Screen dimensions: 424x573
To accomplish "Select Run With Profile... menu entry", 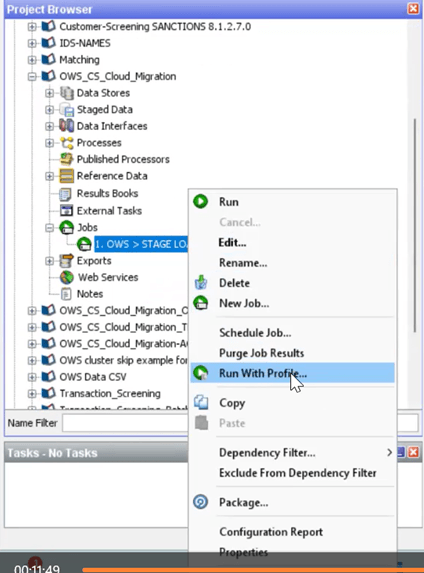I will [292, 373].
